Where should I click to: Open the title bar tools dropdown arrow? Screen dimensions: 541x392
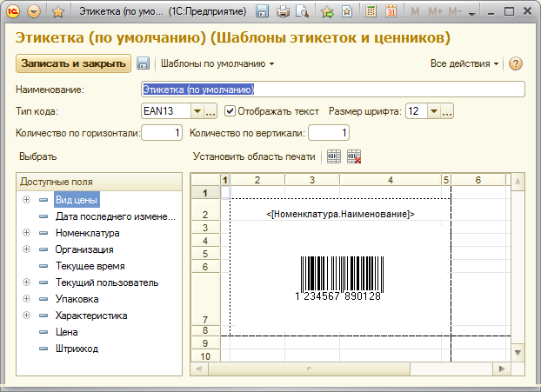472,14
